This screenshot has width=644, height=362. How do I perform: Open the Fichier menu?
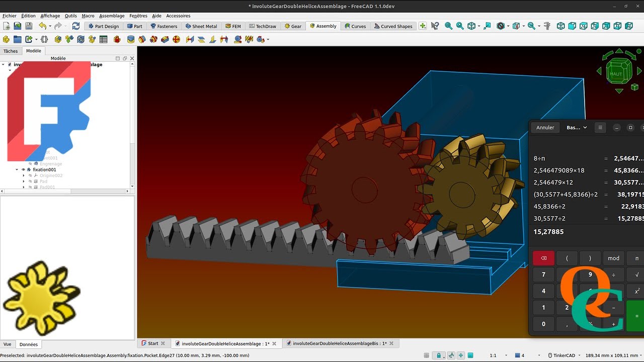pyautogui.click(x=10, y=16)
